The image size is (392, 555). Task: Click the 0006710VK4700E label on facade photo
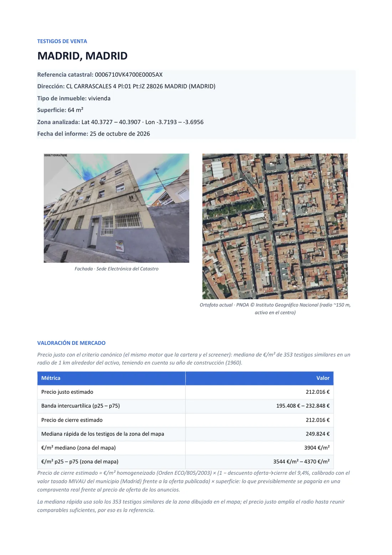point(56,156)
